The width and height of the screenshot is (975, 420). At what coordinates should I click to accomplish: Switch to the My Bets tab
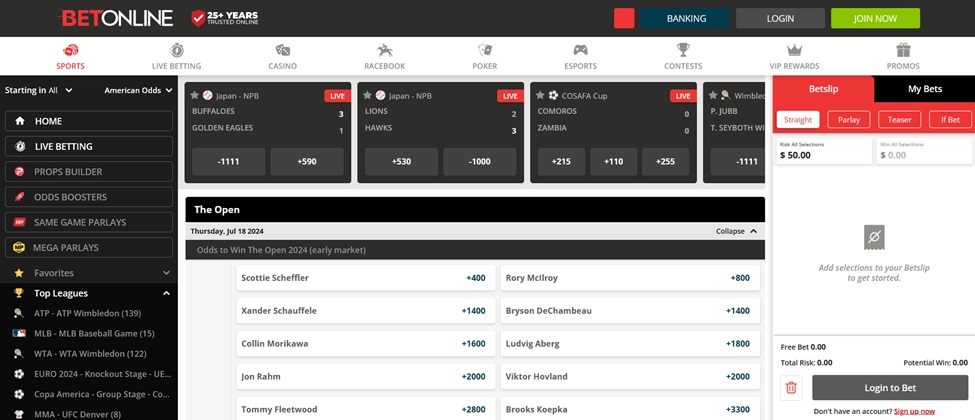pyautogui.click(x=924, y=89)
